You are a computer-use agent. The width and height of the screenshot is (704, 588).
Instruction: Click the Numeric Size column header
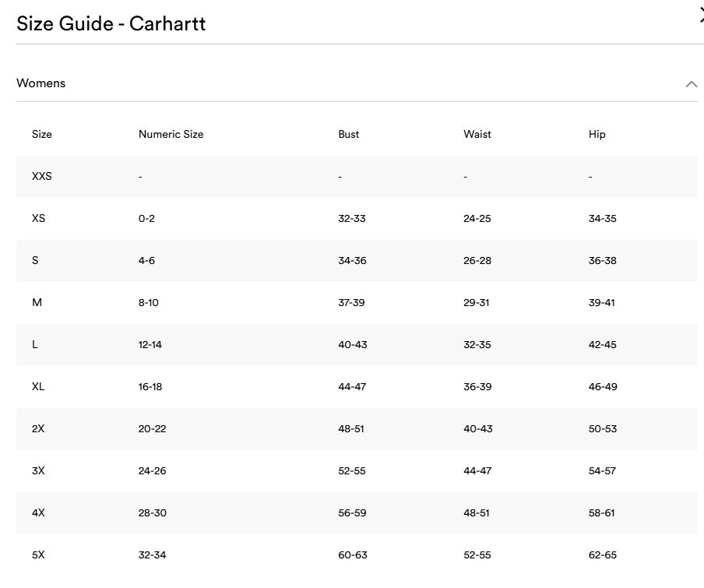[171, 134]
